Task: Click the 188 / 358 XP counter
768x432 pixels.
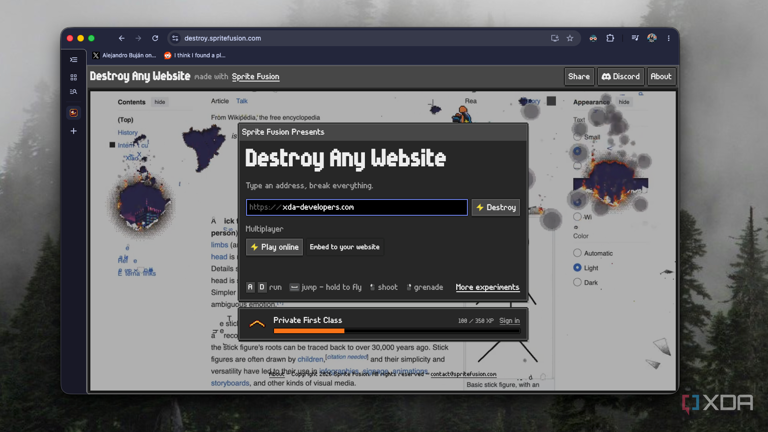Action: [476, 321]
